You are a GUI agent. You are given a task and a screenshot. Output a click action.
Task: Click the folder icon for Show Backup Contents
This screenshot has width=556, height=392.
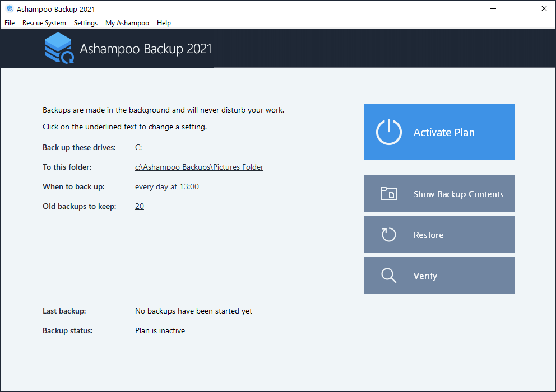(388, 194)
